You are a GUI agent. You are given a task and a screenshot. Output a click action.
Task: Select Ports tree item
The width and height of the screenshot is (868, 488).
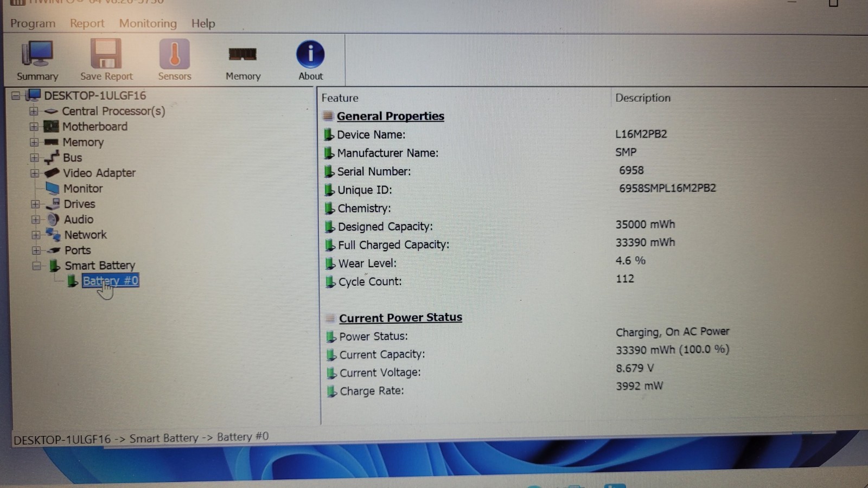coord(78,251)
